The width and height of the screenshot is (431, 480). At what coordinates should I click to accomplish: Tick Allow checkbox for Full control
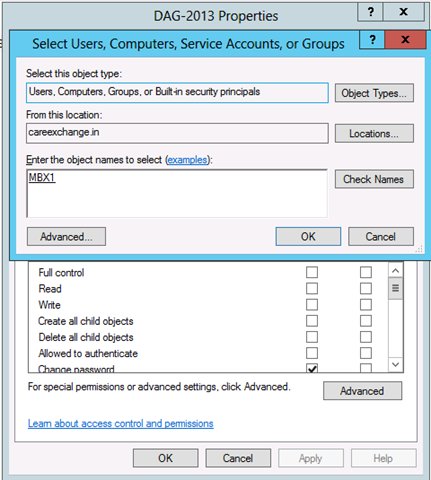point(312,272)
